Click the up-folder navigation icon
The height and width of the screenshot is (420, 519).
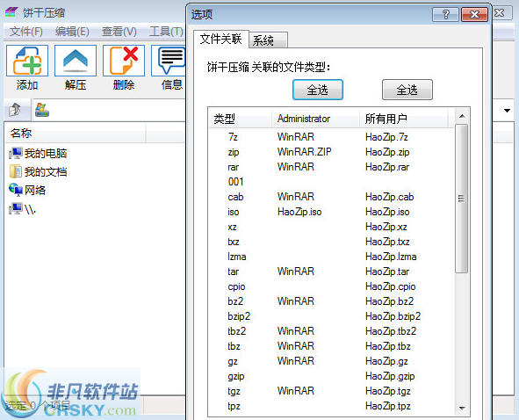click(x=15, y=110)
